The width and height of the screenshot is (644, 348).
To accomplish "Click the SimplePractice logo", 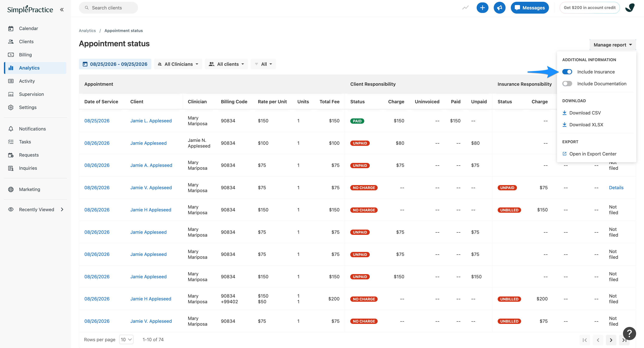I will pos(30,9).
